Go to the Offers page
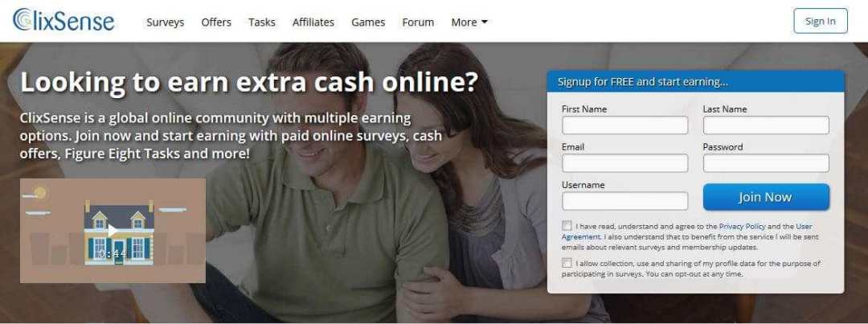The width and height of the screenshot is (868, 324). (x=216, y=23)
